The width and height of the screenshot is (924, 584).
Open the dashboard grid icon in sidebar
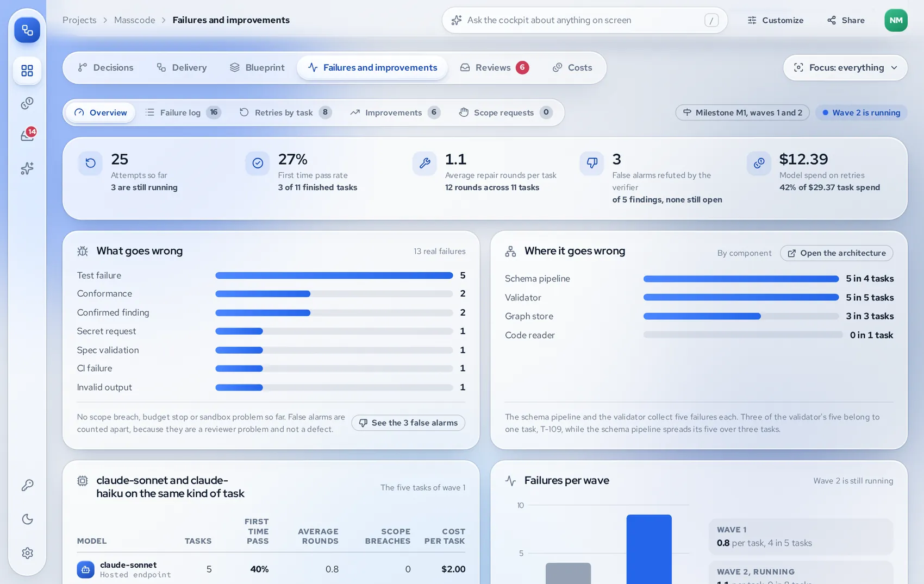(x=27, y=71)
